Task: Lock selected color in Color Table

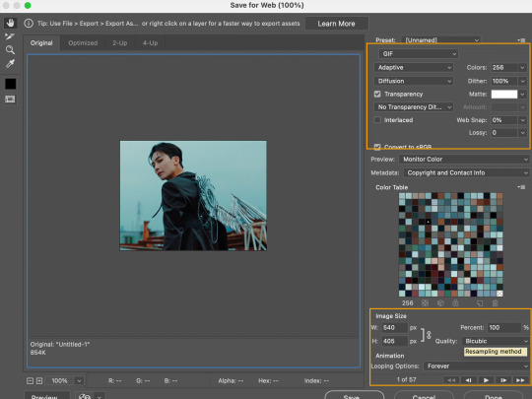Action: (455, 303)
